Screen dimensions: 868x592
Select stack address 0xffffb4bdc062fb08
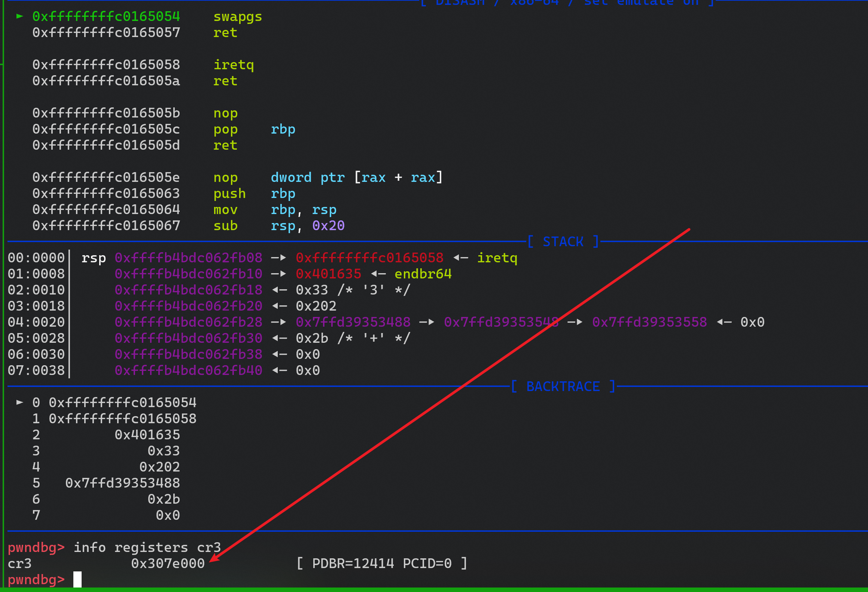point(188,258)
